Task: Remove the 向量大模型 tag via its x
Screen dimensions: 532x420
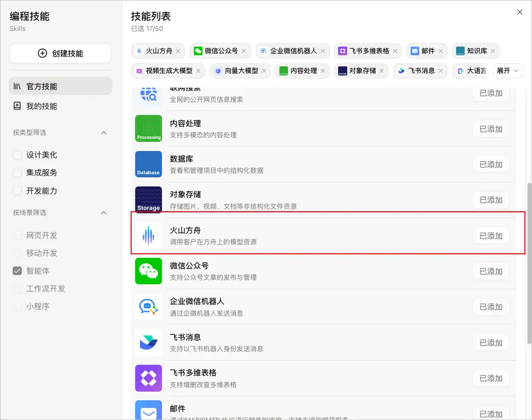Action: click(264, 70)
